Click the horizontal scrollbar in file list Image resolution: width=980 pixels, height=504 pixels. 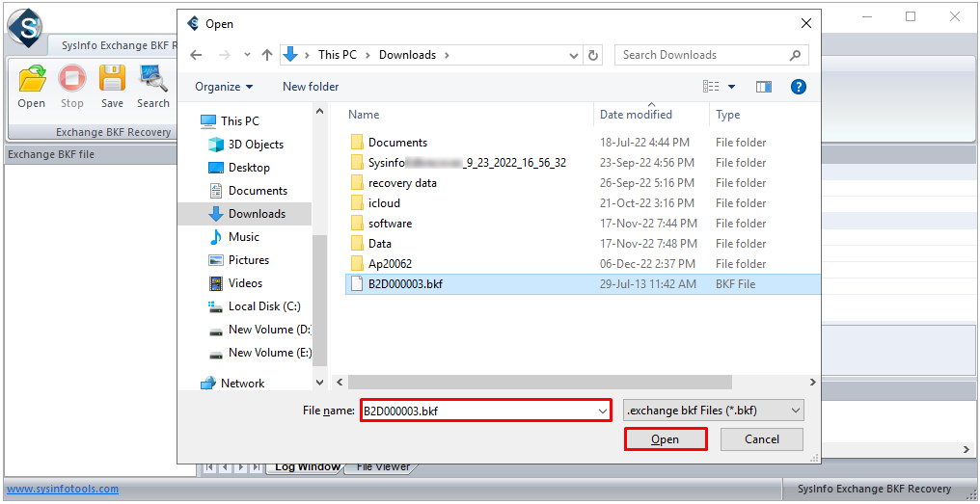tap(539, 382)
